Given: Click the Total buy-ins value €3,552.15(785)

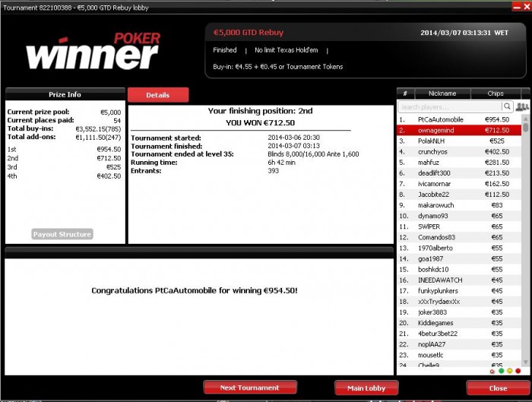Looking at the screenshot, I should click(98, 128).
